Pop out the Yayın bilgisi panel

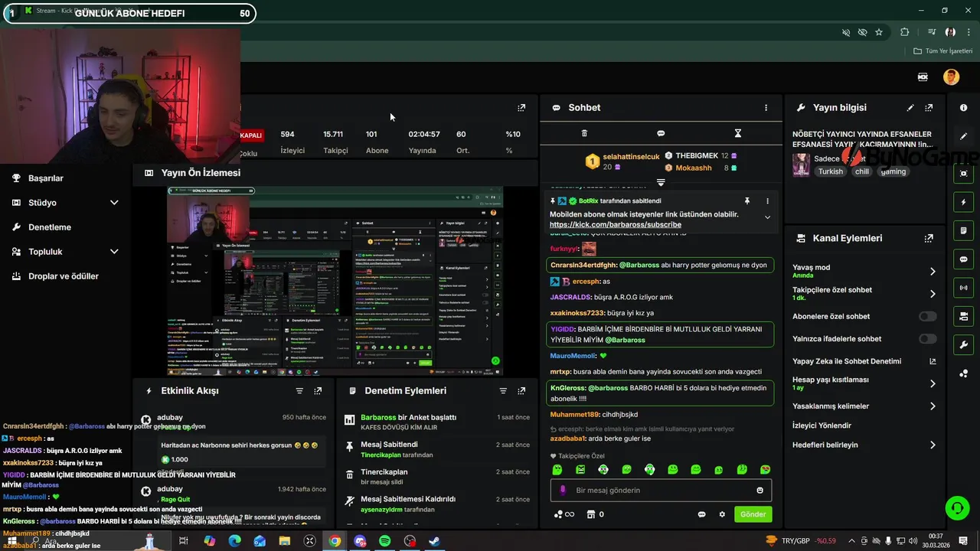point(929,108)
